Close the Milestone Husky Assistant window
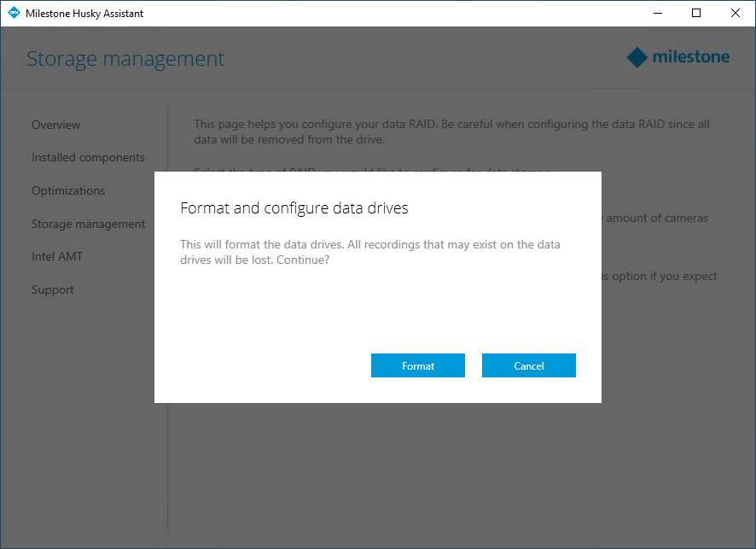The width and height of the screenshot is (756, 549). click(x=736, y=13)
